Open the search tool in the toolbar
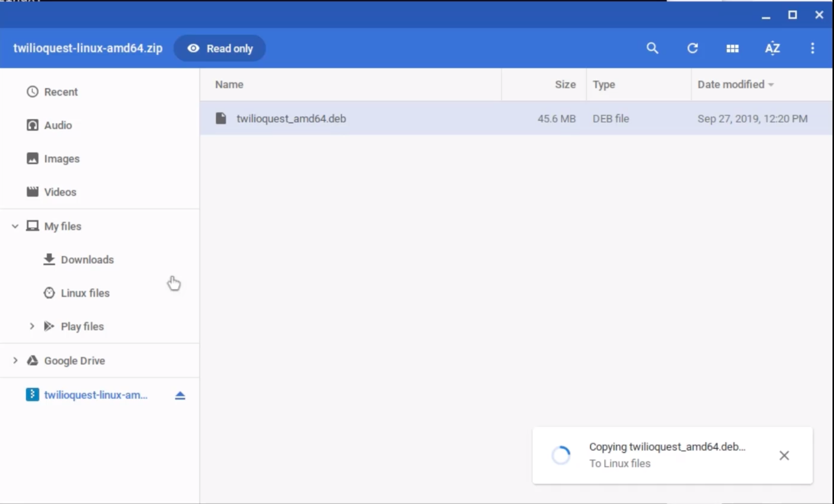This screenshot has height=504, width=834. [x=652, y=48]
